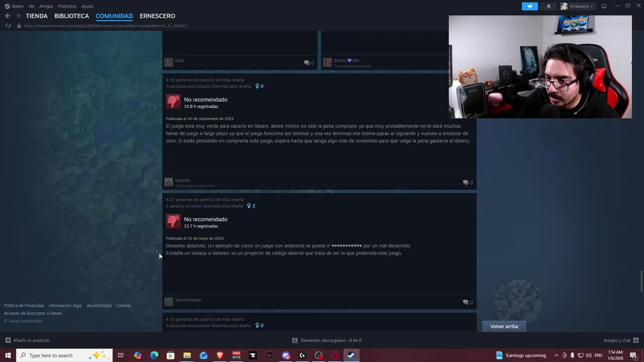Click the Steam announcements megaphone button
The width and height of the screenshot is (644, 362).
[530, 6]
